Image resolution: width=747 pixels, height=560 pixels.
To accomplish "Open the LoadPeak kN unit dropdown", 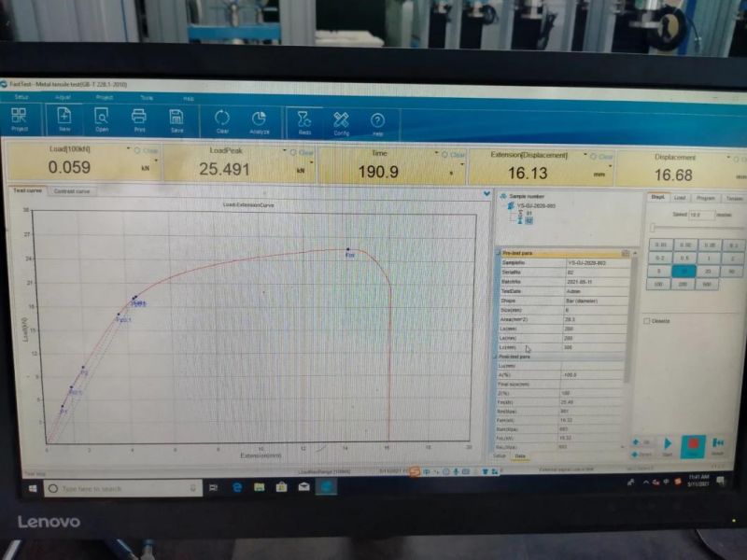I will (x=312, y=162).
